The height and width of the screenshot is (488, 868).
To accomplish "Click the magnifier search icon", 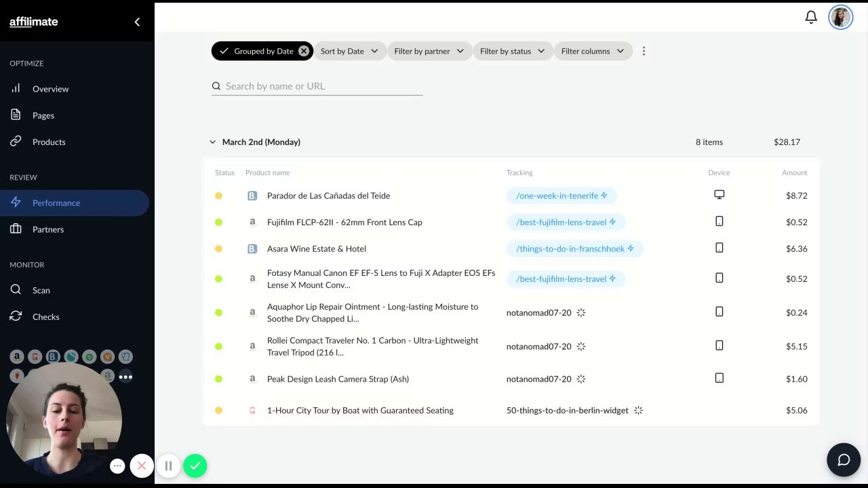I will click(216, 86).
